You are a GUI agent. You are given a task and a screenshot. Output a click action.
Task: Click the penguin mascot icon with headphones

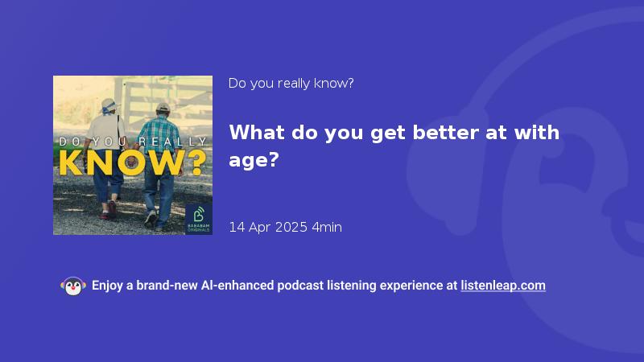point(73,286)
